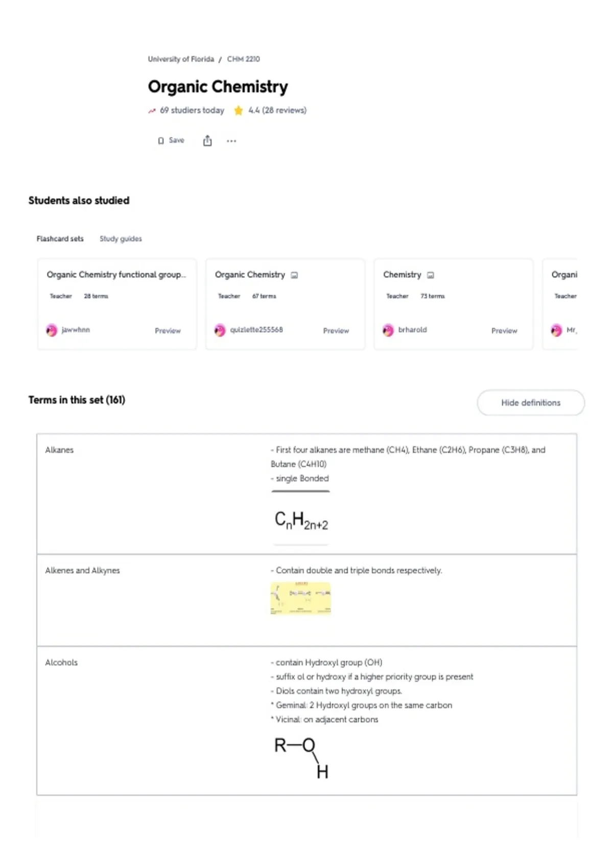This screenshot has height=868, width=613.
Task: Click jawwhnn's avatar icon
Action: tap(52, 330)
